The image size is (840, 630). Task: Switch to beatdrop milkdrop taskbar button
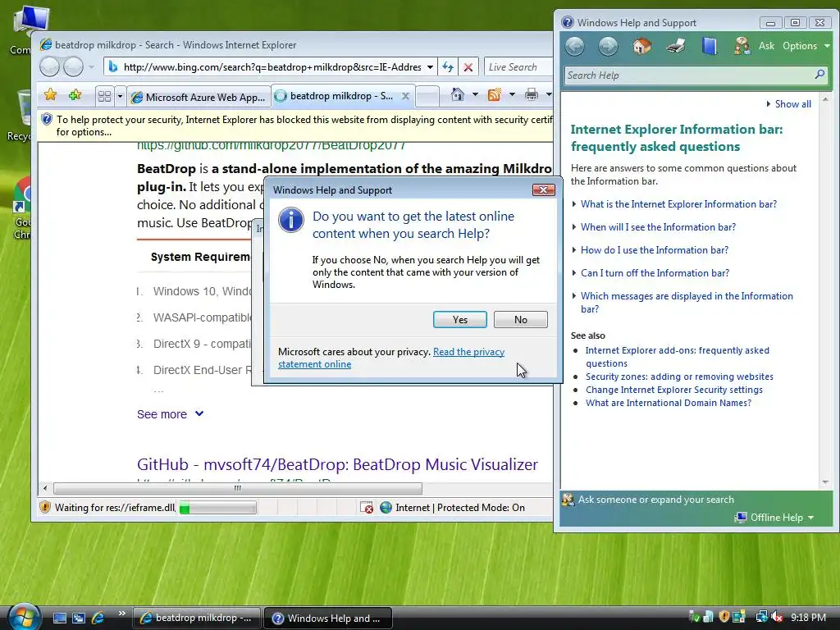tap(196, 618)
